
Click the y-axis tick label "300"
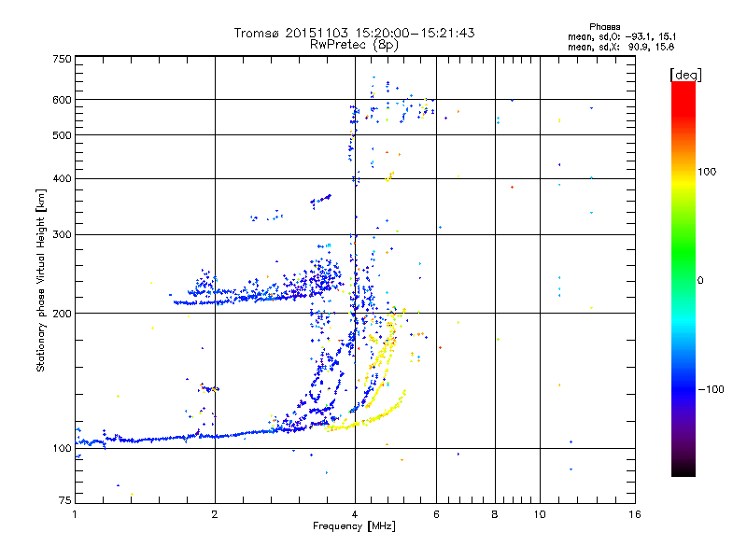pyautogui.click(x=63, y=235)
